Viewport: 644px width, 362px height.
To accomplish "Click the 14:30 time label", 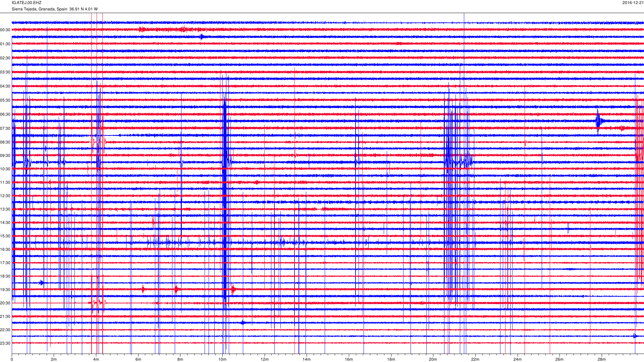I will click(x=5, y=223).
